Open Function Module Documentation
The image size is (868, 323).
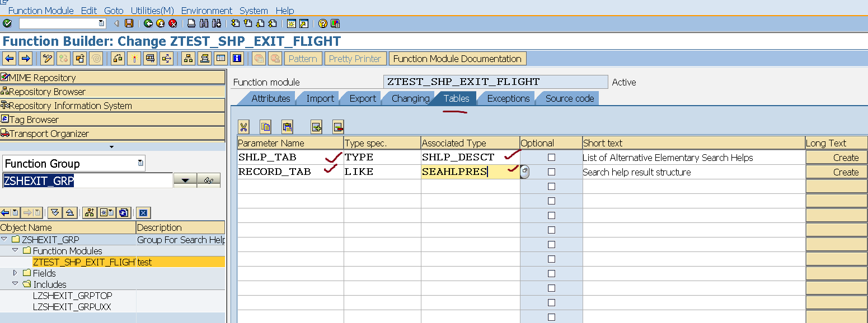pos(457,58)
